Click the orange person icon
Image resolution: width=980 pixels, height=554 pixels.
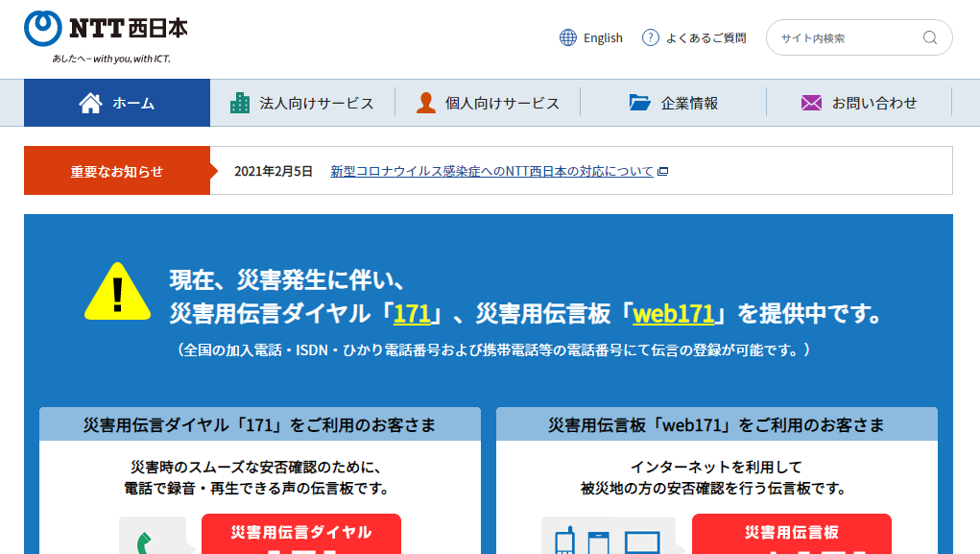click(425, 103)
